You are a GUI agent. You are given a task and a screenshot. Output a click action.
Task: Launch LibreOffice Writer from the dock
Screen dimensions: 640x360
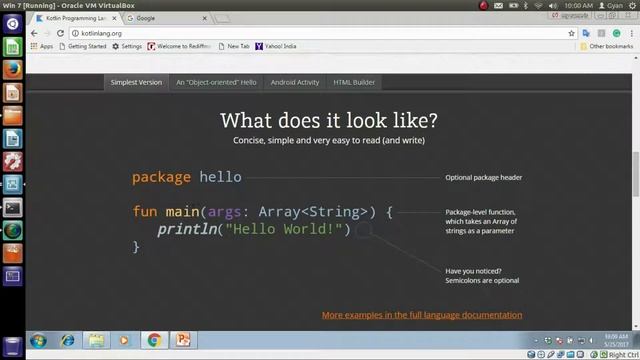coord(12,139)
